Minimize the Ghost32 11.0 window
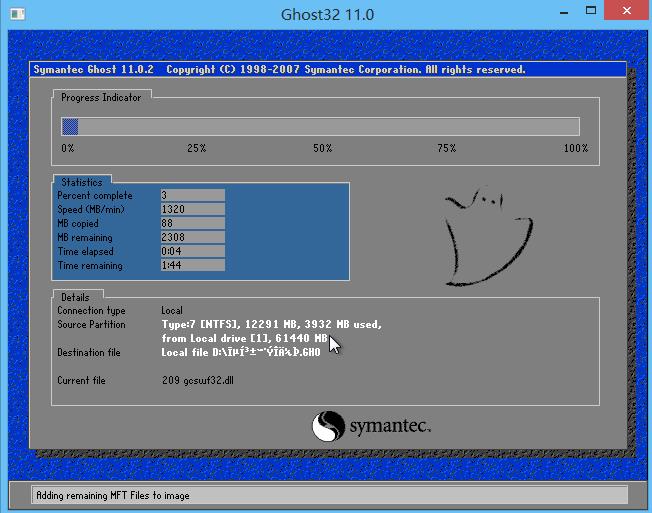 coord(564,12)
